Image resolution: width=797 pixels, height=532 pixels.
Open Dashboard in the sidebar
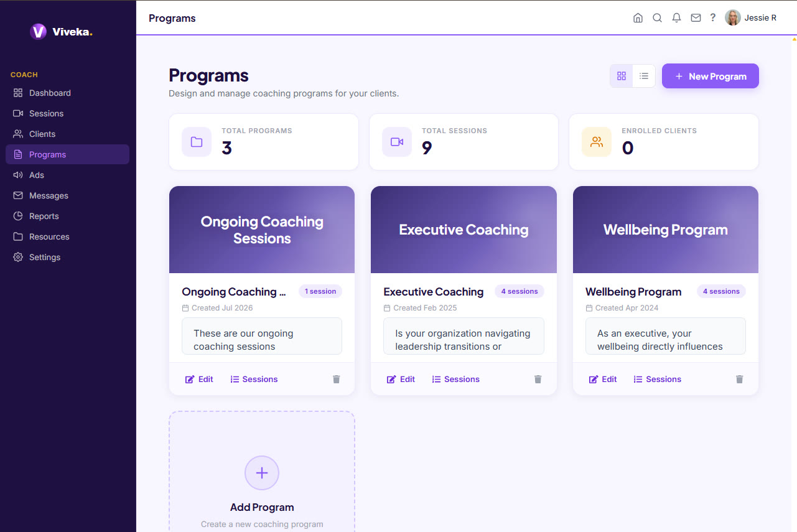67,93
